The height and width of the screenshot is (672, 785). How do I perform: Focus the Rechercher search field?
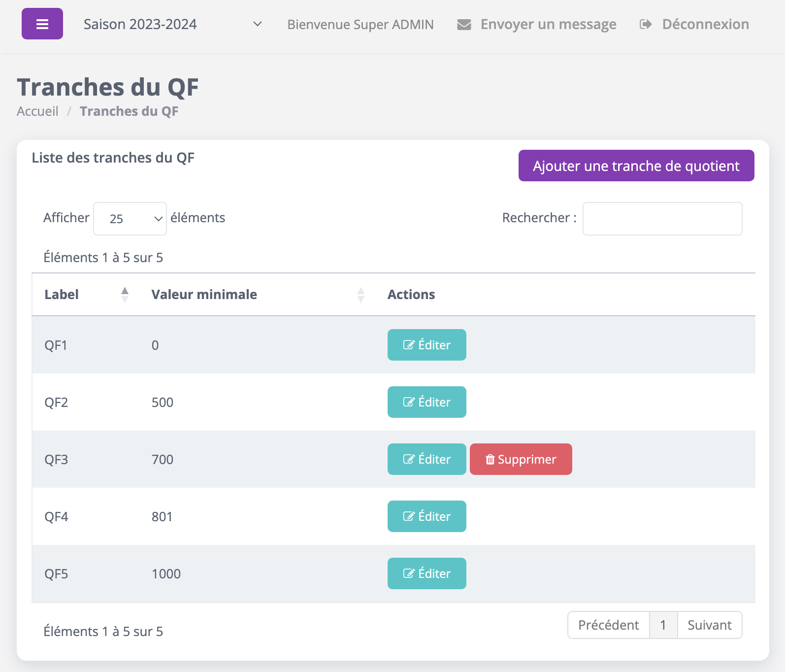click(x=662, y=219)
